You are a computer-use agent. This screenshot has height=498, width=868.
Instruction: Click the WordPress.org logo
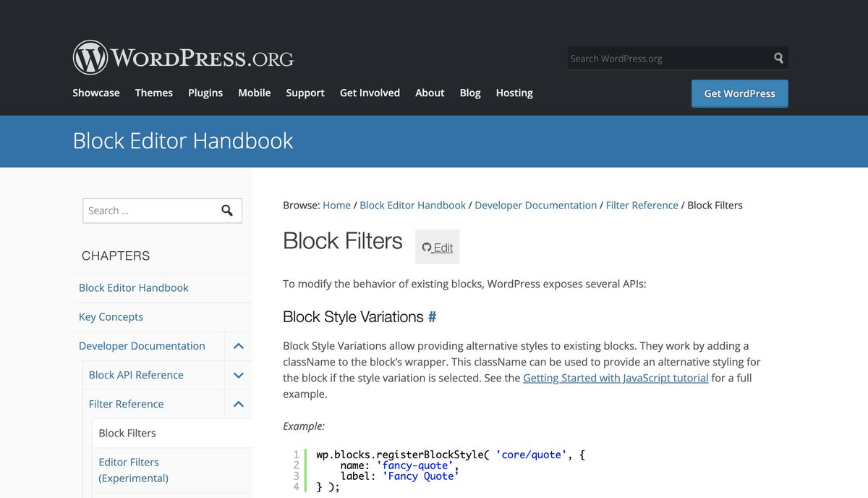pos(182,56)
